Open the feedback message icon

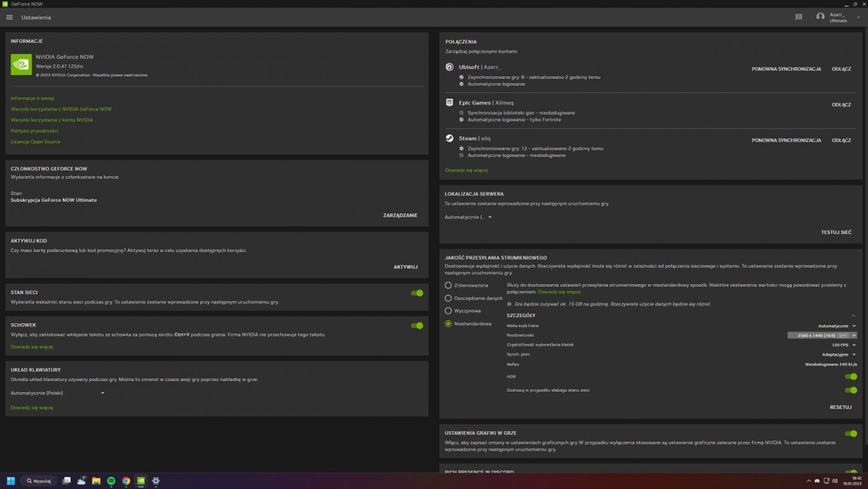(799, 17)
